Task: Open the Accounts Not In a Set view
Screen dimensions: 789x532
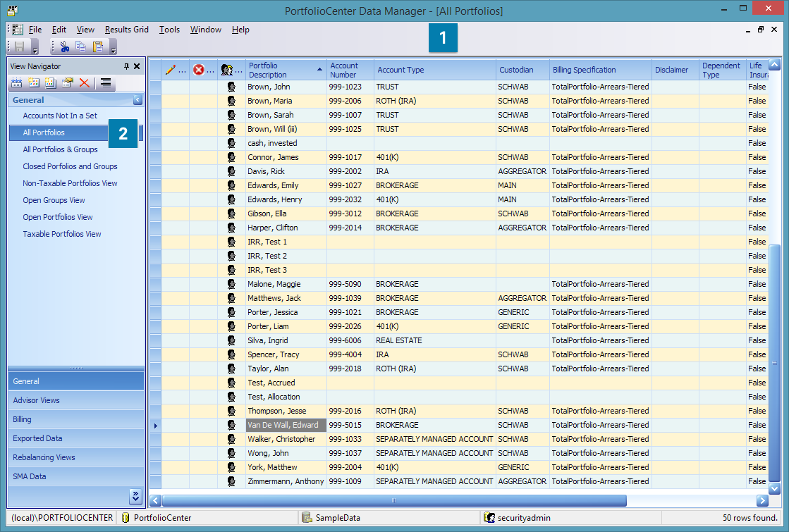Action: pyautogui.click(x=60, y=116)
